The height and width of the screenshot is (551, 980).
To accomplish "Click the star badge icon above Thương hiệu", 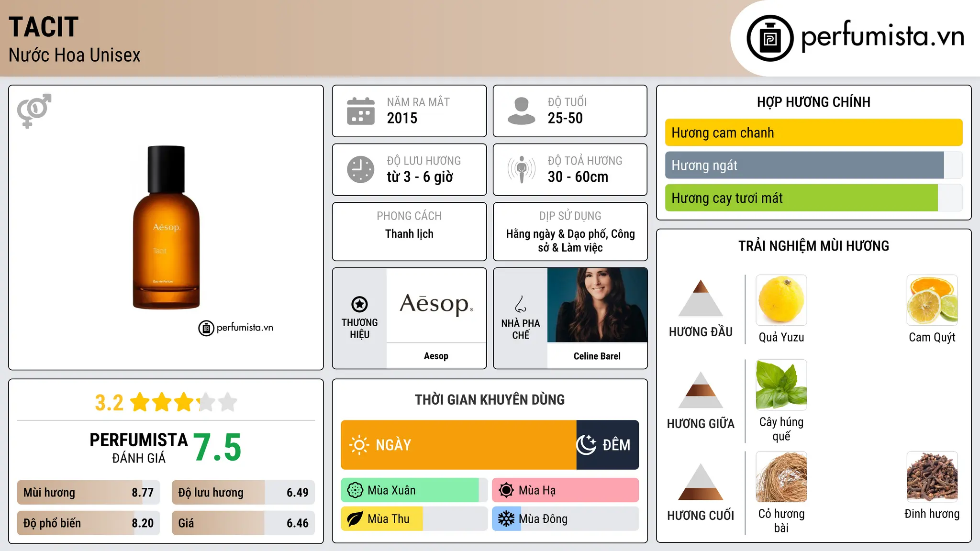I will click(359, 304).
